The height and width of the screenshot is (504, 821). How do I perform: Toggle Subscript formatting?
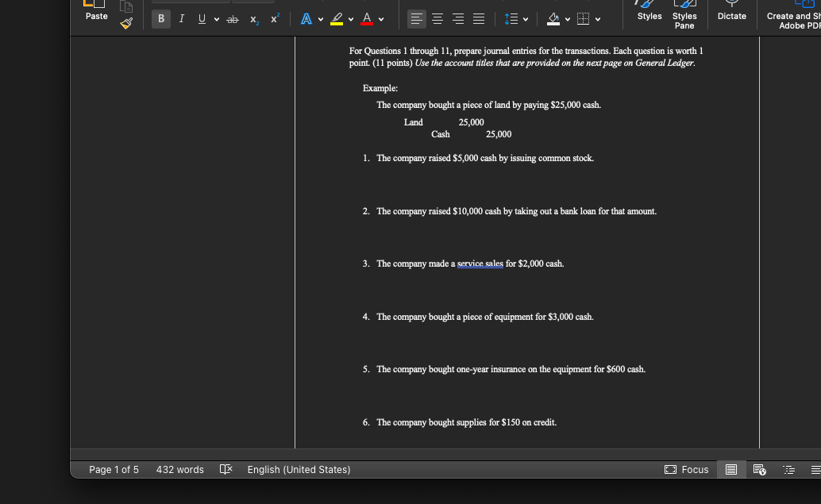pos(254,19)
